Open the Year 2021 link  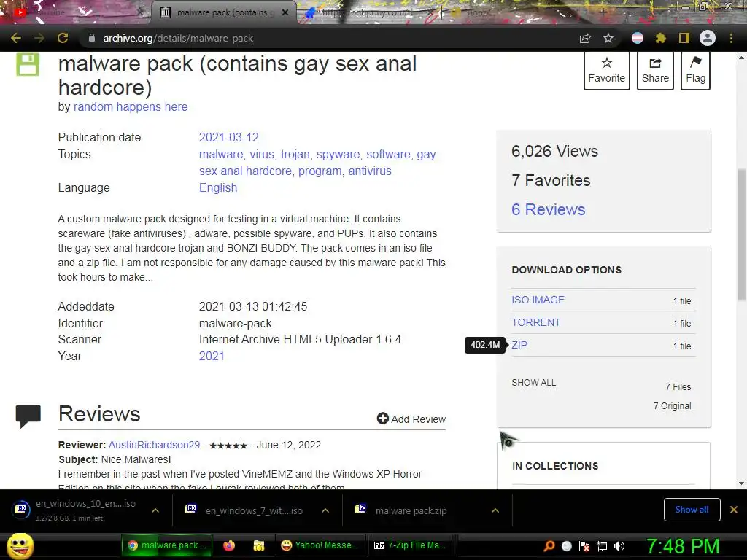coord(212,356)
